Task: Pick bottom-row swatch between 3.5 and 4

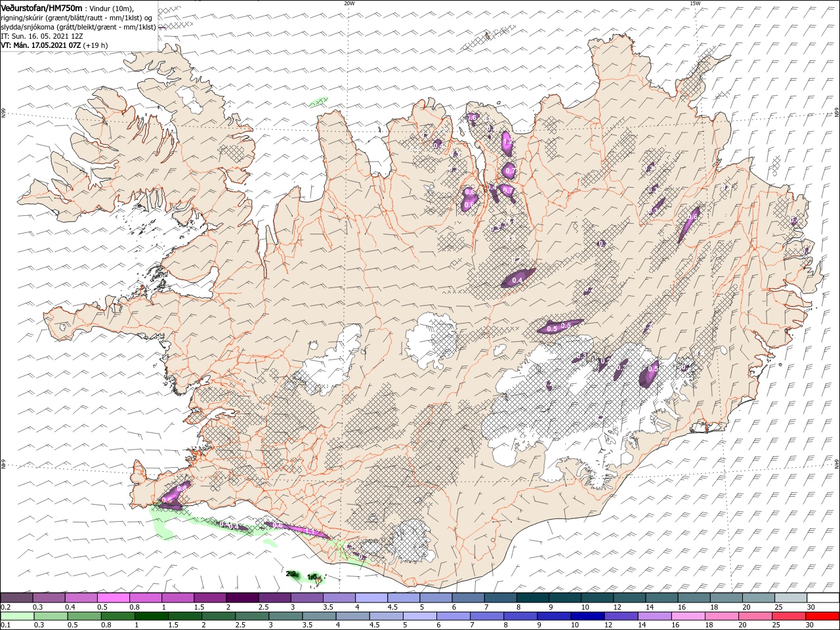Action: (x=320, y=616)
